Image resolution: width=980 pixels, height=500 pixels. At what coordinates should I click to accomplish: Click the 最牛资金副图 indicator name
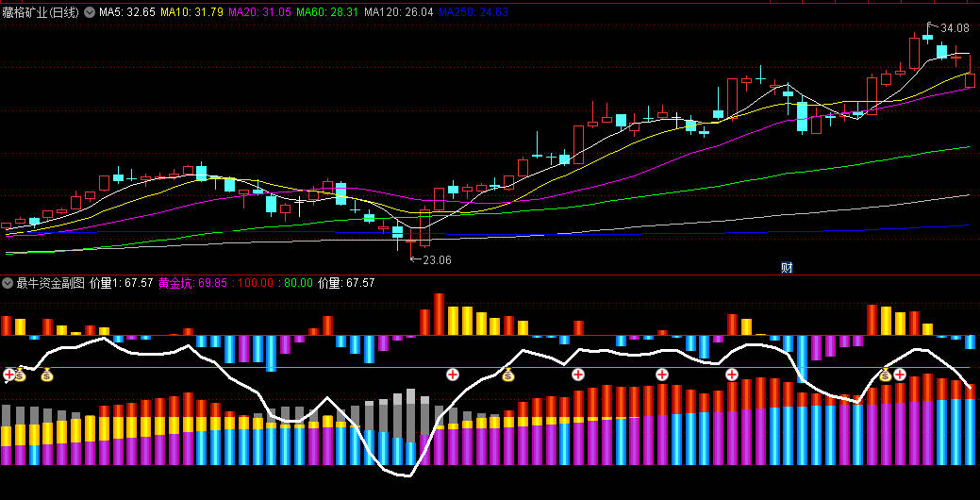click(x=51, y=283)
